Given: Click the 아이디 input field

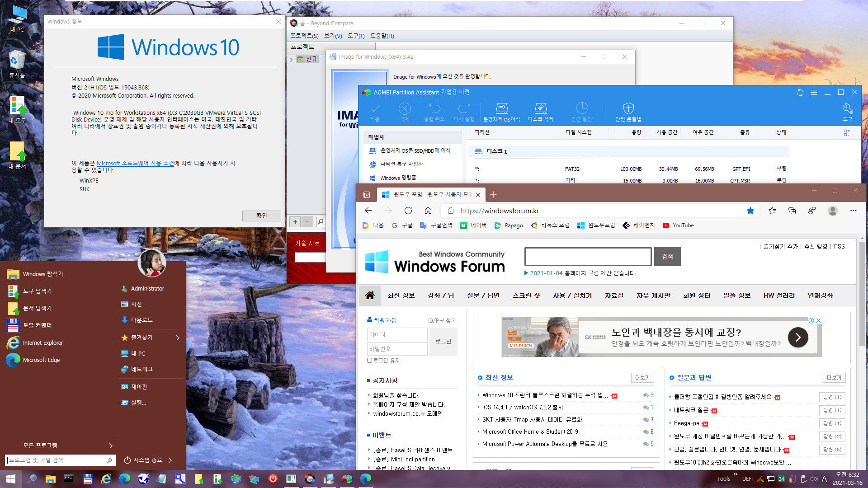Looking at the screenshot, I should point(397,334).
